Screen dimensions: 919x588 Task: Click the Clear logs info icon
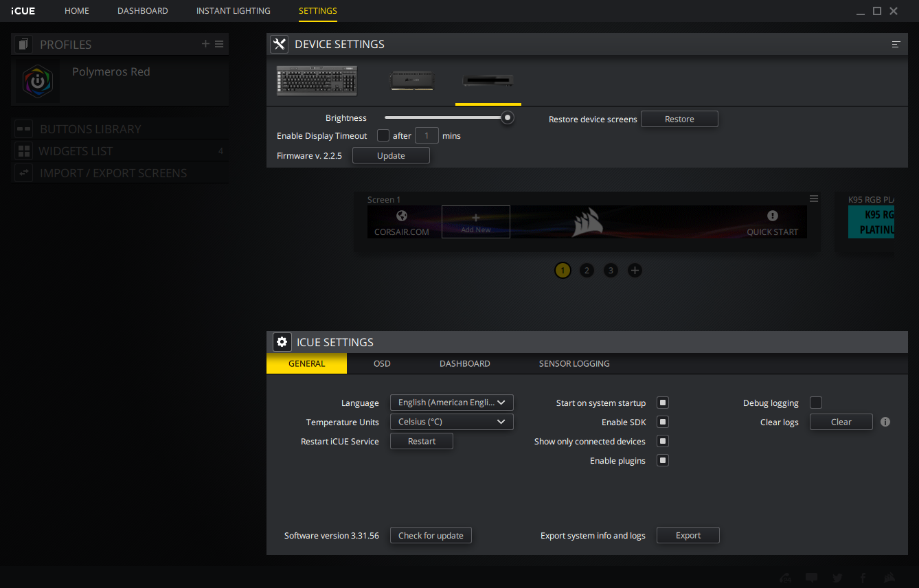885,422
